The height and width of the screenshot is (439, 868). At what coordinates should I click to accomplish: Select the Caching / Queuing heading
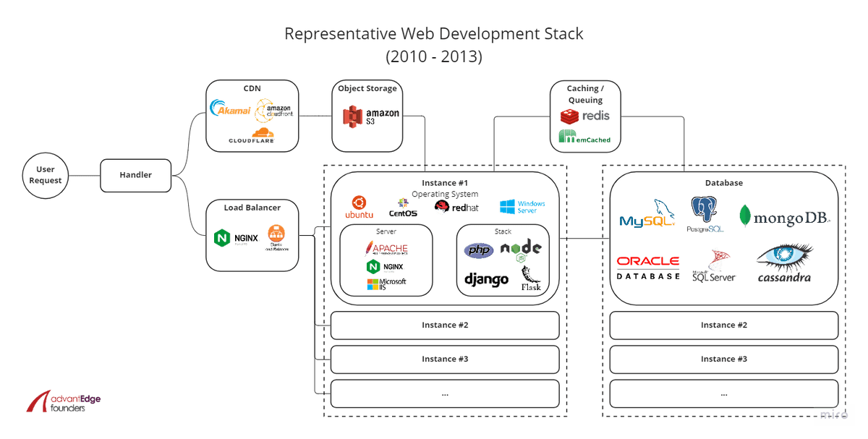585,94
